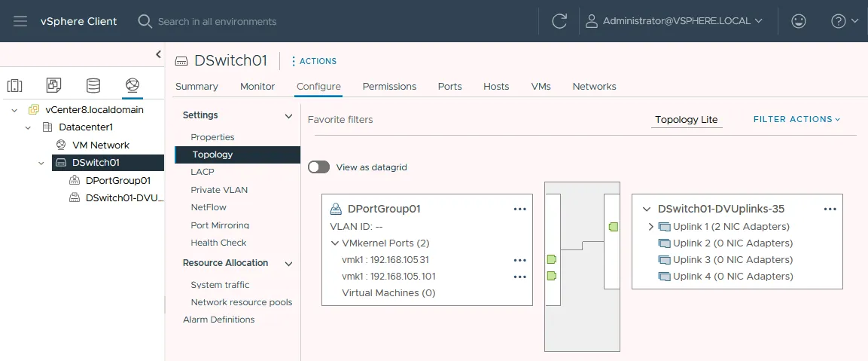Click the green port connector on uplinks side
This screenshot has width=868, height=361.
point(613,226)
